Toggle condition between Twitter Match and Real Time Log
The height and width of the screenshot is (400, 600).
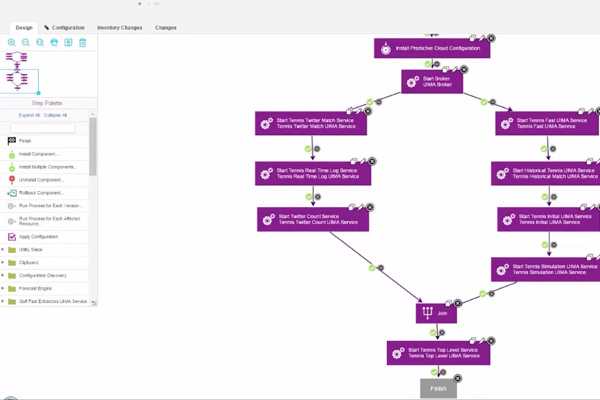308,149
